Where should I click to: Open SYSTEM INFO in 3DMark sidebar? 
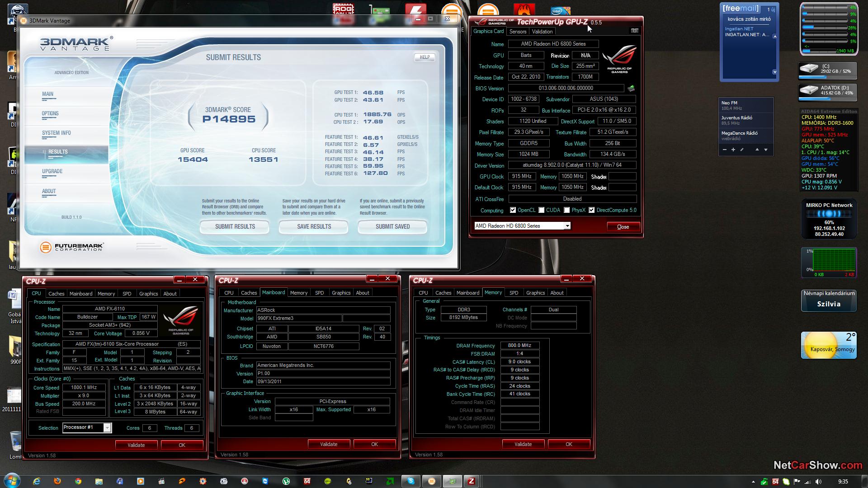coord(57,133)
